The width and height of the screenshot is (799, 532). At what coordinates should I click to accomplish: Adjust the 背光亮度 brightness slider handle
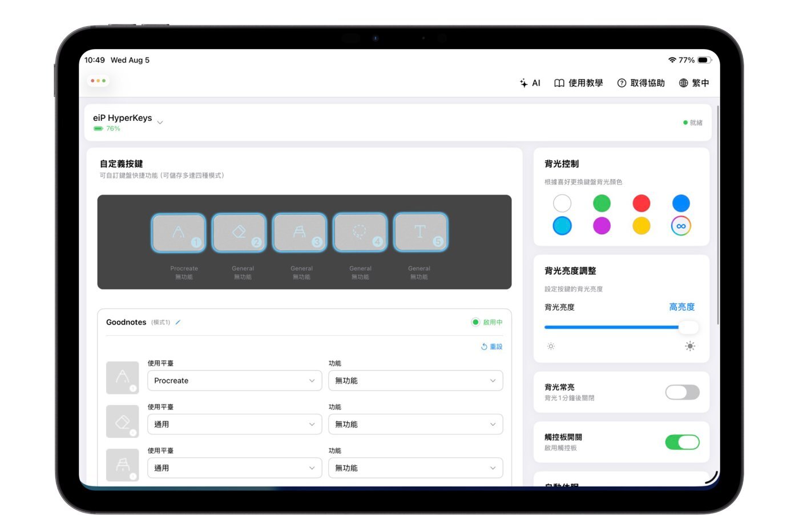point(689,327)
